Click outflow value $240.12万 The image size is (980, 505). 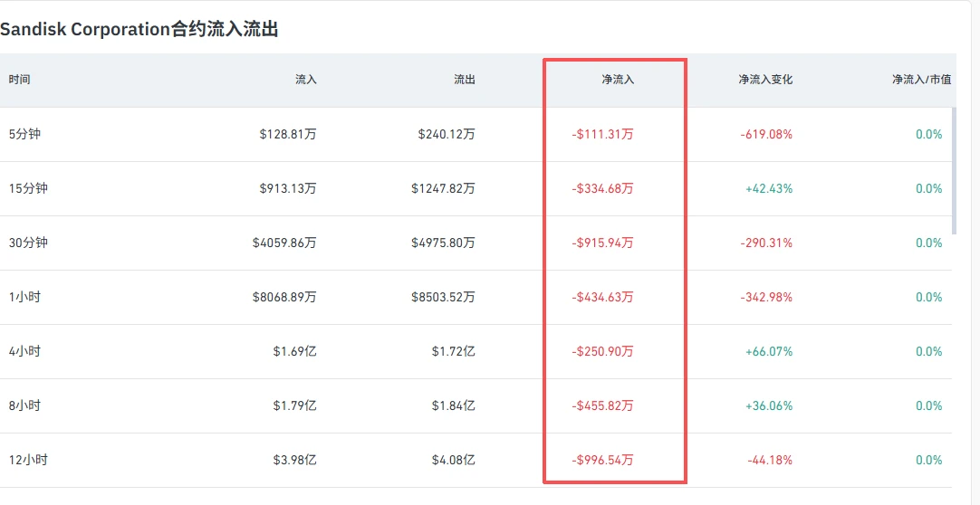(447, 134)
